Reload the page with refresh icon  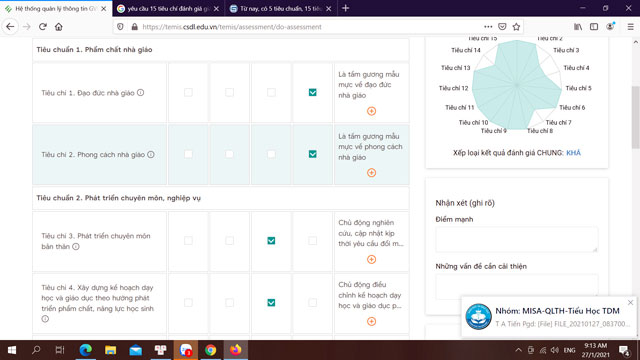[42, 27]
